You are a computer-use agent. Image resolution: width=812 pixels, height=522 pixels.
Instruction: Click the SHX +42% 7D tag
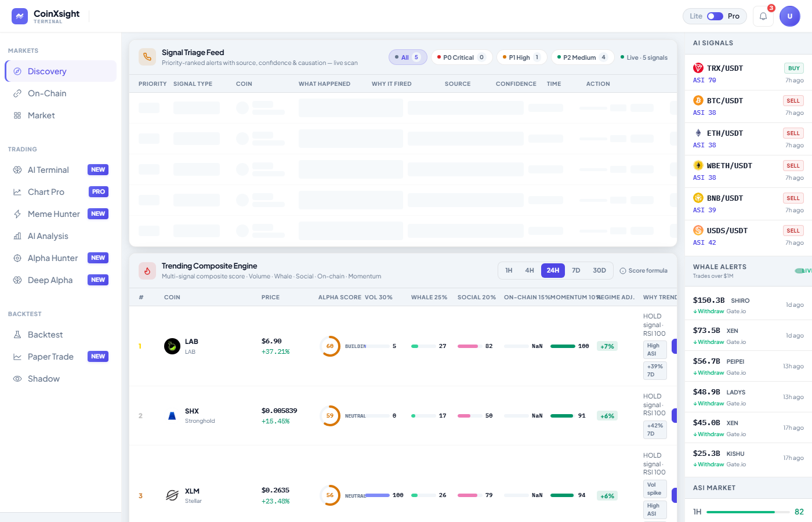point(655,429)
